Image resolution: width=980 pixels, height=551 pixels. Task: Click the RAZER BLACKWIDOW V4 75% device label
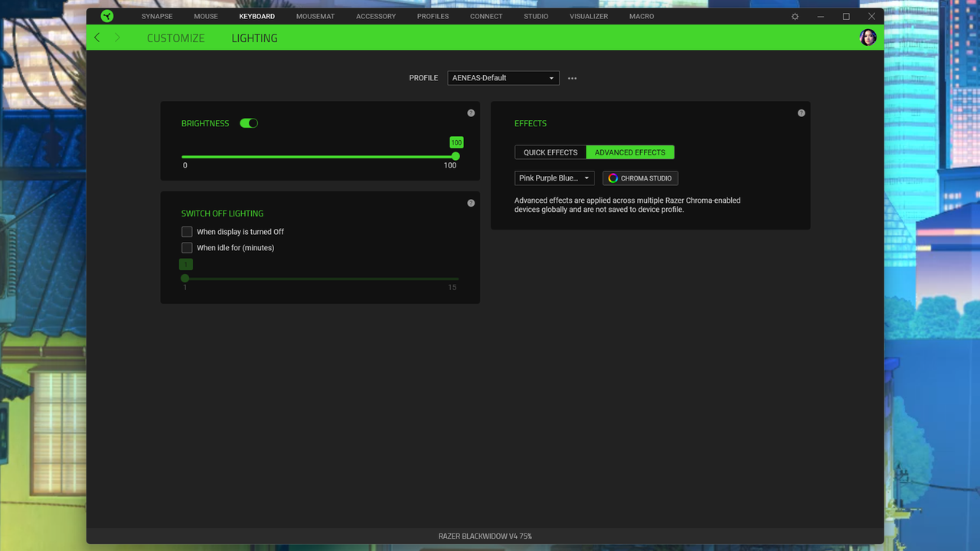[485, 536]
